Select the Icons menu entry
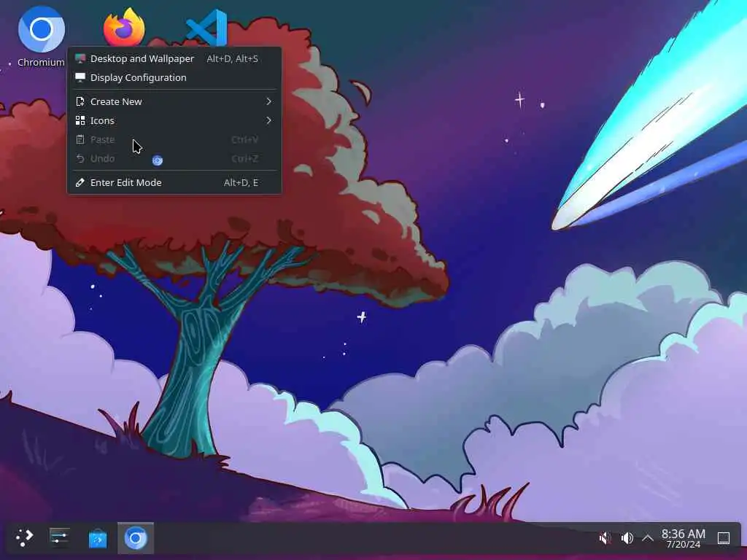 click(x=174, y=120)
